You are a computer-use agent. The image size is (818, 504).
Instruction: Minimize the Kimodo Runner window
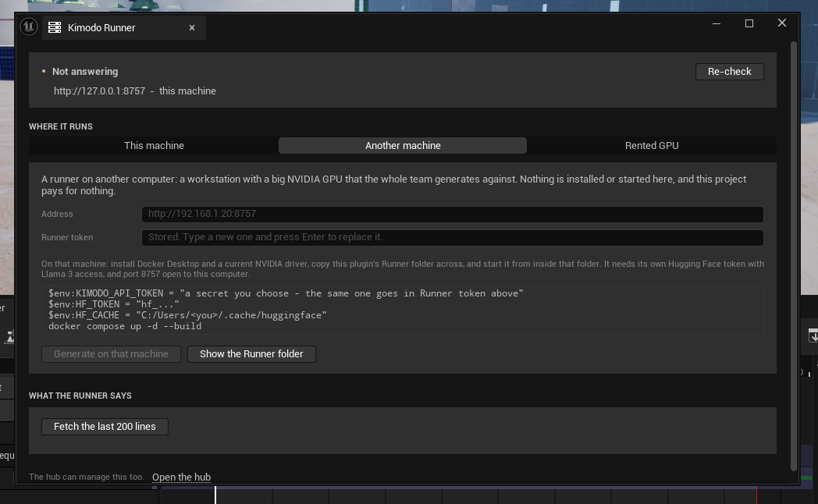point(717,23)
